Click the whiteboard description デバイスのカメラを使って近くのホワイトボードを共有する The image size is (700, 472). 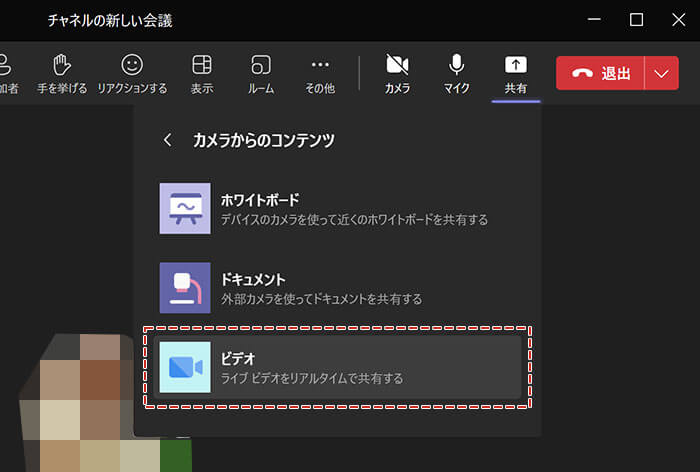pyautogui.click(x=354, y=219)
